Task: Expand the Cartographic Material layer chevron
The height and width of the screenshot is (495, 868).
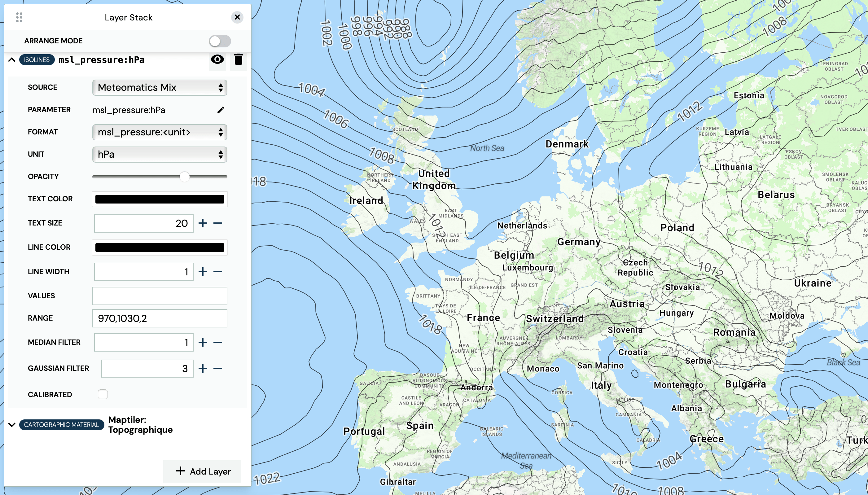Action: coord(12,425)
